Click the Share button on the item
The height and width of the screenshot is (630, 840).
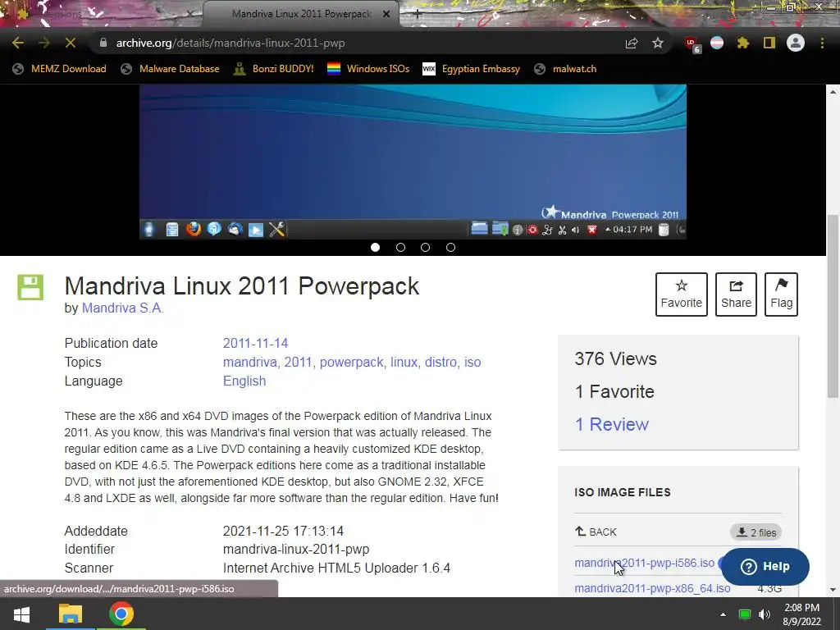coord(736,294)
